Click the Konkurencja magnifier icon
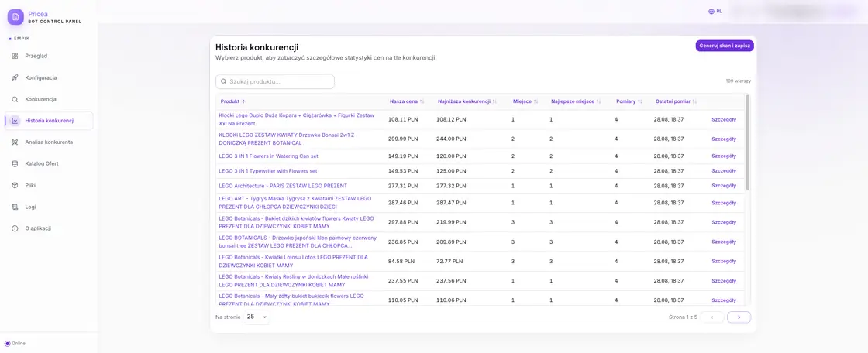 15,99
